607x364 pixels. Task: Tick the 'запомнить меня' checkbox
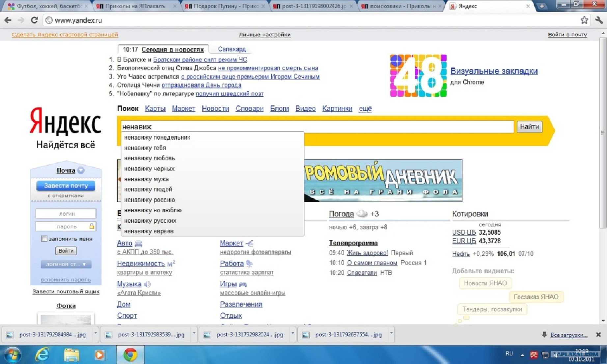[44, 239]
